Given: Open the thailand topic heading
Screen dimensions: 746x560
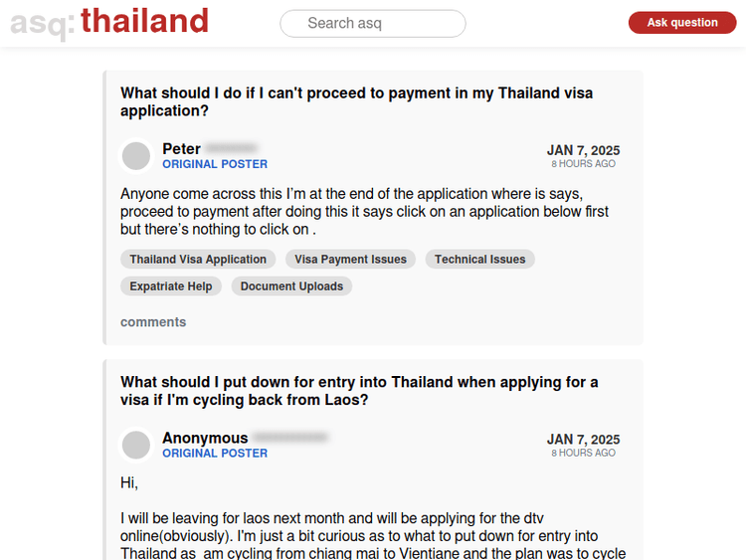Looking at the screenshot, I should click(144, 21).
